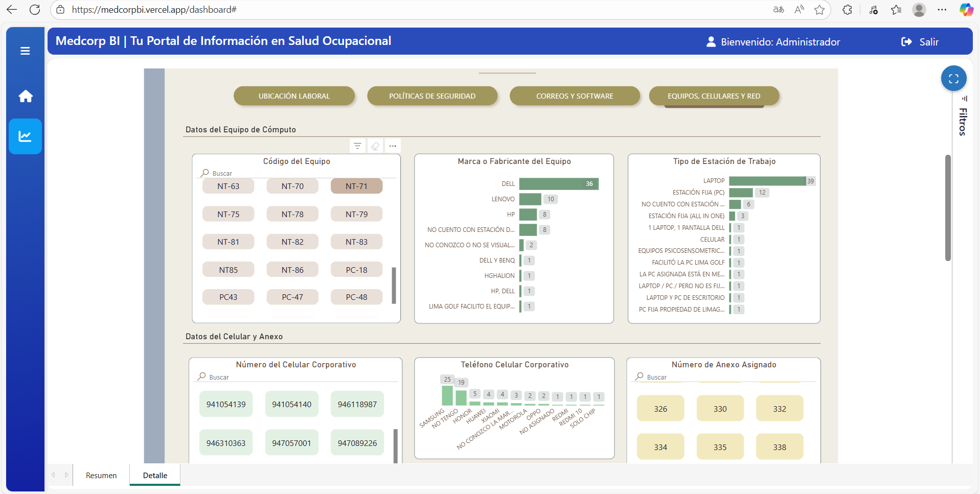Toggle the NT-71 equipment code chip
The image size is (980, 494).
coord(356,186)
